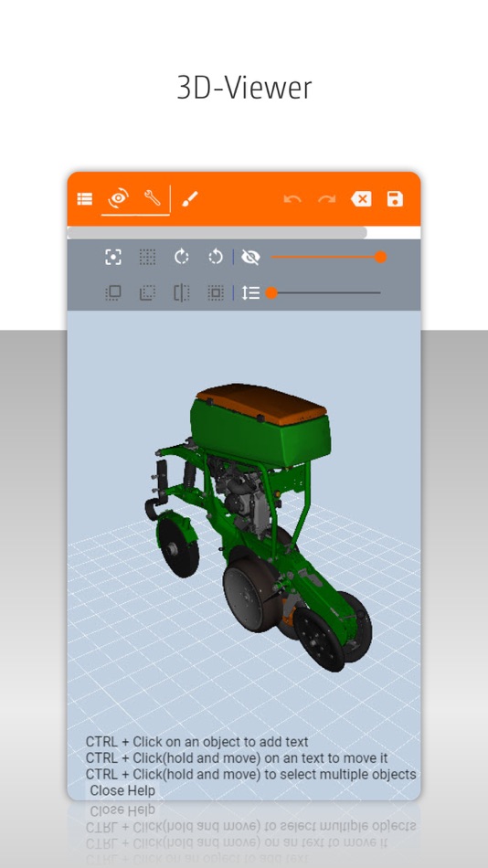This screenshot has width=488, height=868.
Task: Click the undo arrow
Action: click(x=292, y=199)
